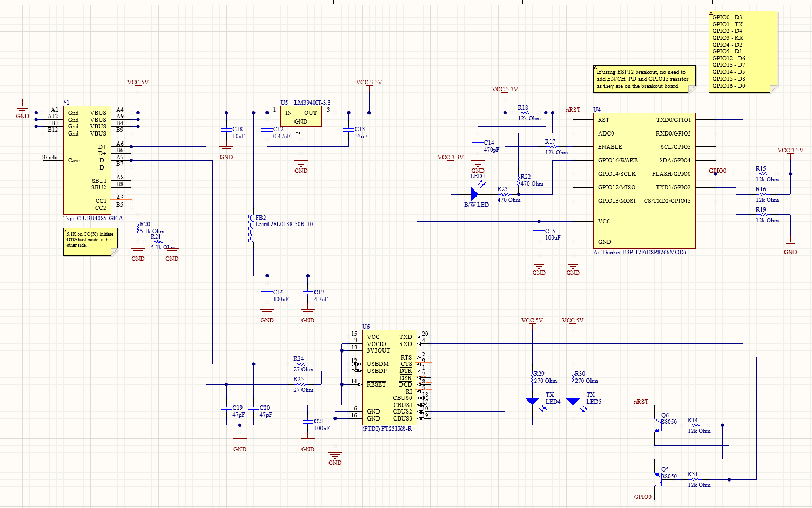The image size is (812, 508).
Task: Select the USB Type C connector symbol
Action: [x=87, y=160]
